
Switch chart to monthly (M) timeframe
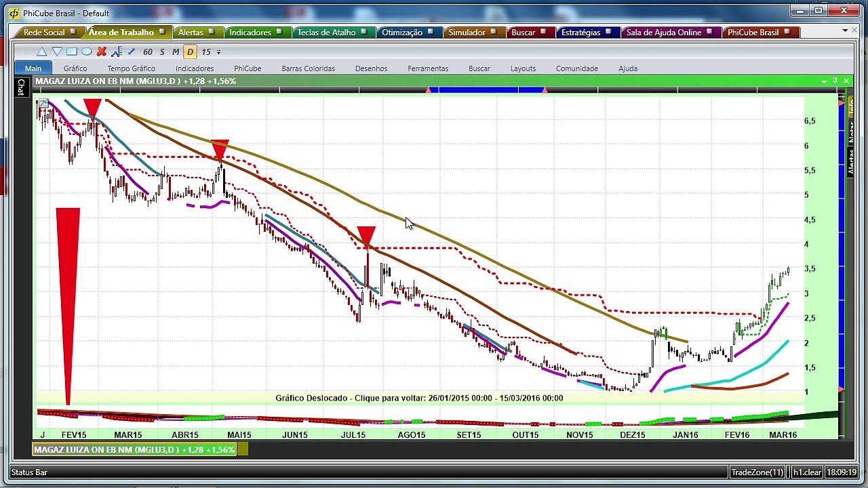[176, 52]
